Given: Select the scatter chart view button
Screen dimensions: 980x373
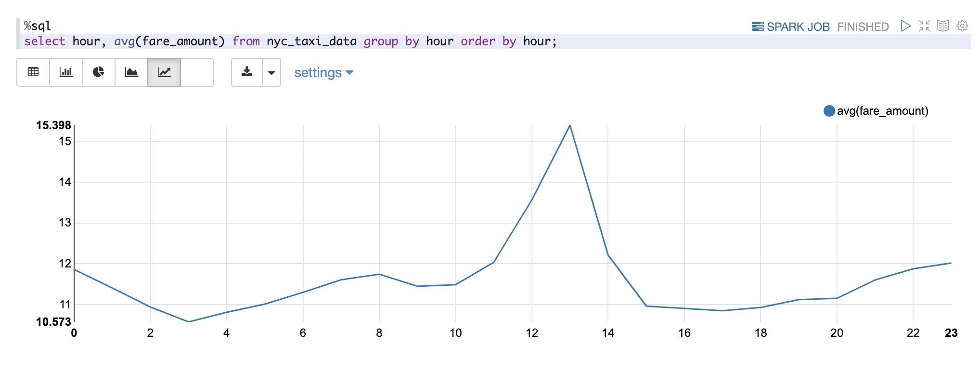Looking at the screenshot, I should [x=197, y=72].
